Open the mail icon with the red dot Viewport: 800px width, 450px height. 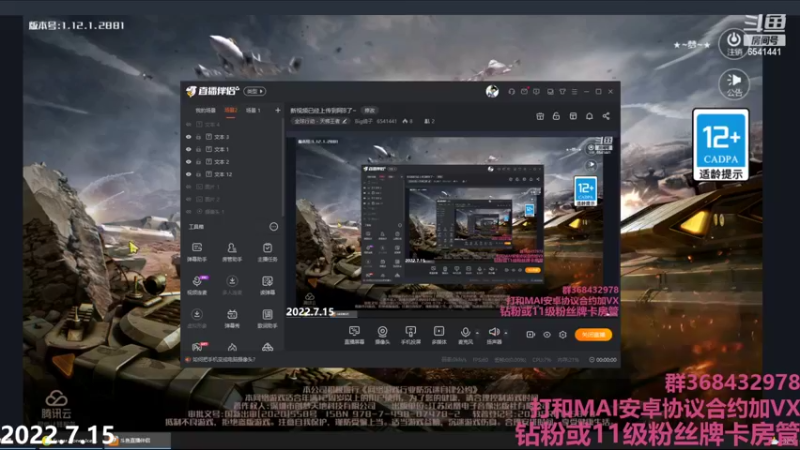[x=524, y=92]
